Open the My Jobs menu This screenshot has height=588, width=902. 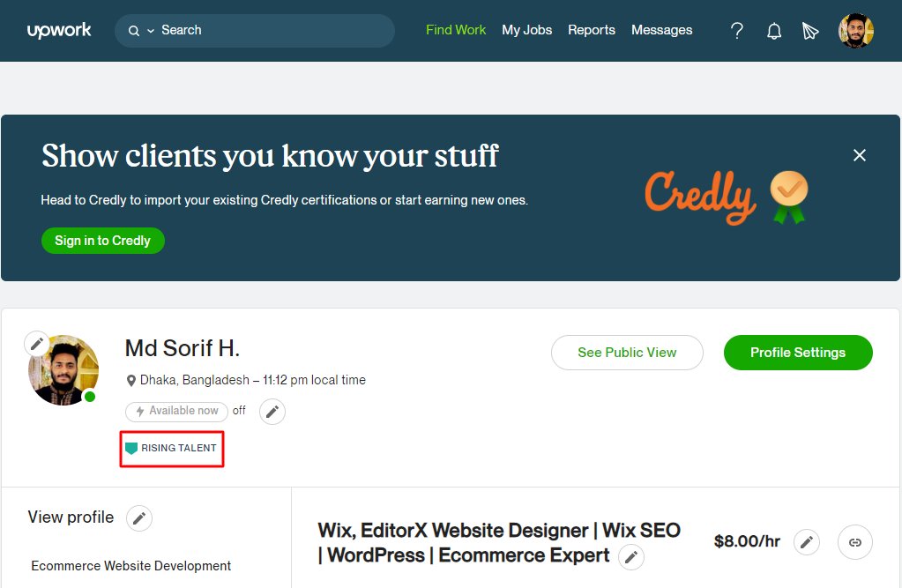coord(526,30)
